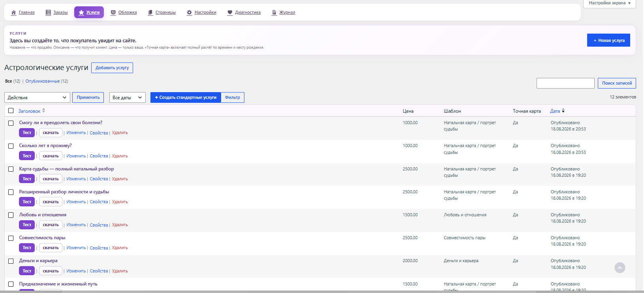Click 'Создать стандартные услуги' button
The height and width of the screenshot is (293, 644).
pos(186,98)
